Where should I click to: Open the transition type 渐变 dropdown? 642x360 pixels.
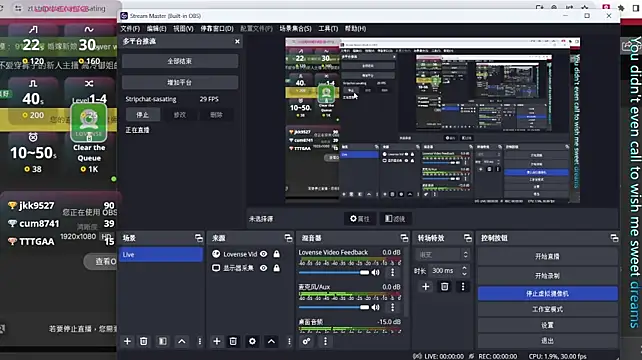coord(442,255)
